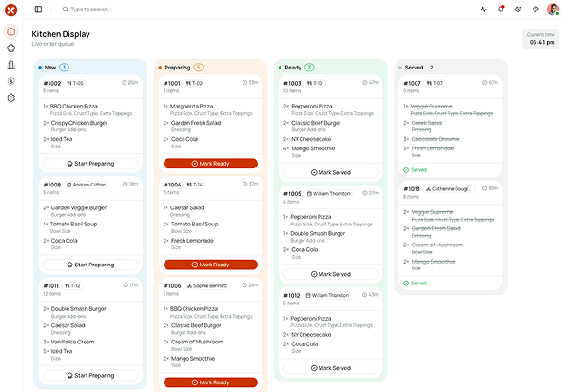Focus the Type to search field
Screen dimensions: 563x392
coord(90,10)
